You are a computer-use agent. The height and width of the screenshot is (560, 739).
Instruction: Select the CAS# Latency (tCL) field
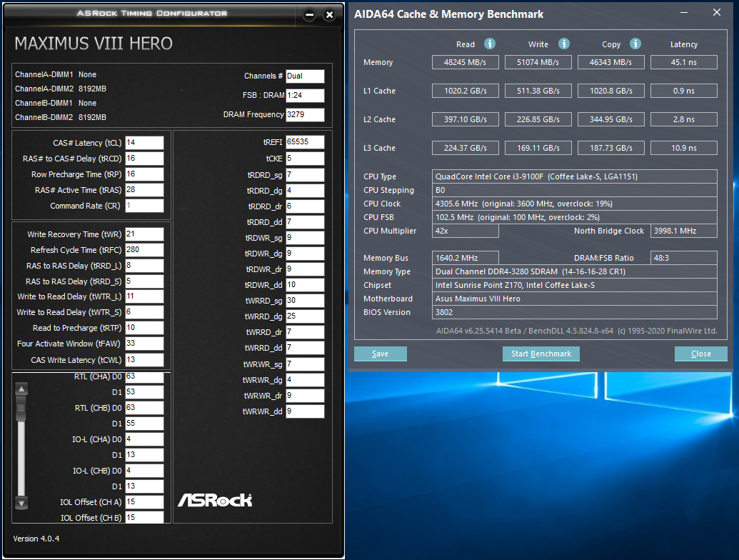click(x=144, y=143)
